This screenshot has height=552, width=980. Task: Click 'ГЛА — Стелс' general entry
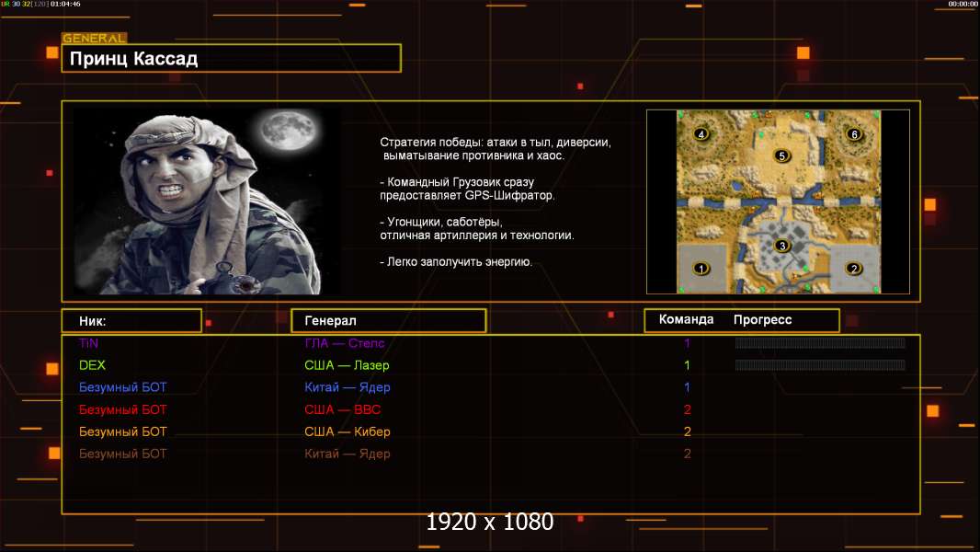345,343
